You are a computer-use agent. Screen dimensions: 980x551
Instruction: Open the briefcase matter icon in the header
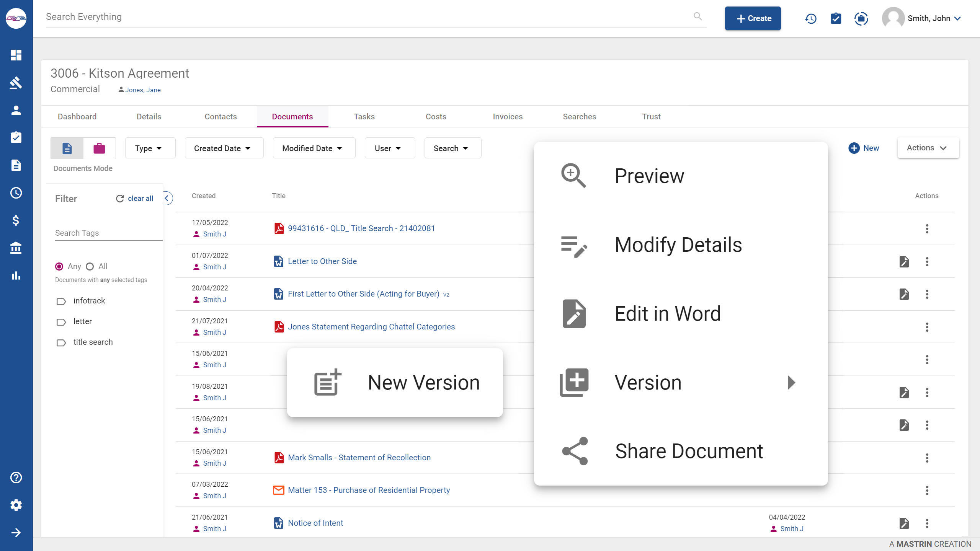pos(861,18)
